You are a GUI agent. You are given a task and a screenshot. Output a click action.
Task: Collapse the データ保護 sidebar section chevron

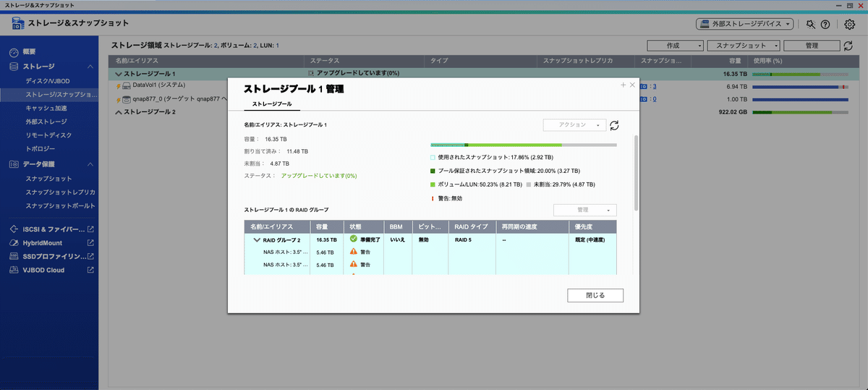(x=90, y=164)
